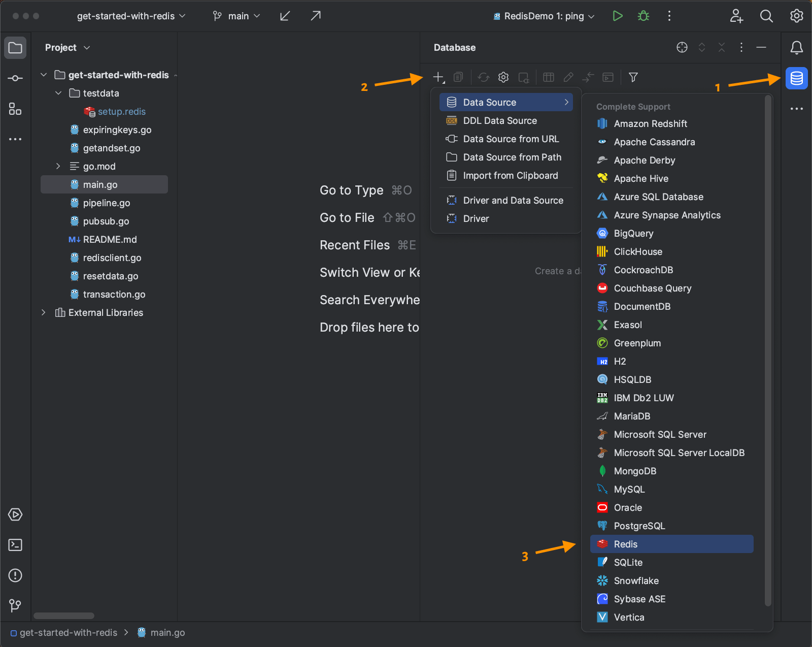Open the Problems tool window
Image resolution: width=812 pixels, height=647 pixels.
[15, 575]
